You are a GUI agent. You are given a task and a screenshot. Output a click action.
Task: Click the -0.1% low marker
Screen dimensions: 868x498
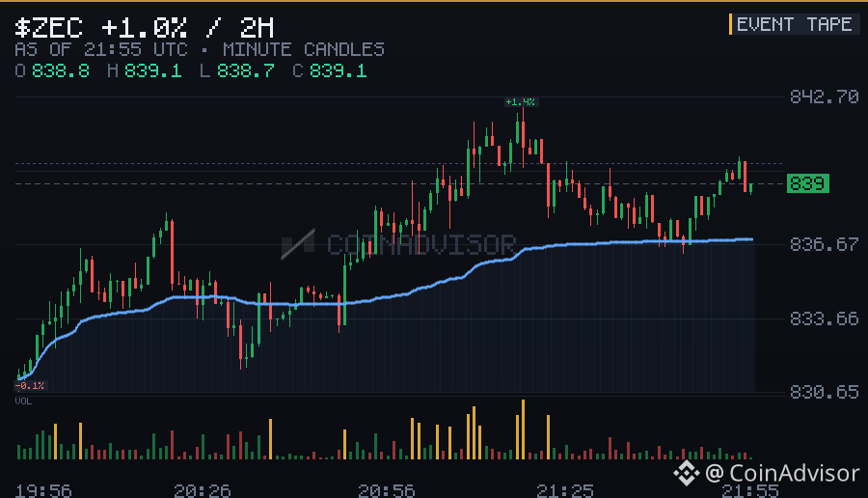pyautogui.click(x=30, y=385)
